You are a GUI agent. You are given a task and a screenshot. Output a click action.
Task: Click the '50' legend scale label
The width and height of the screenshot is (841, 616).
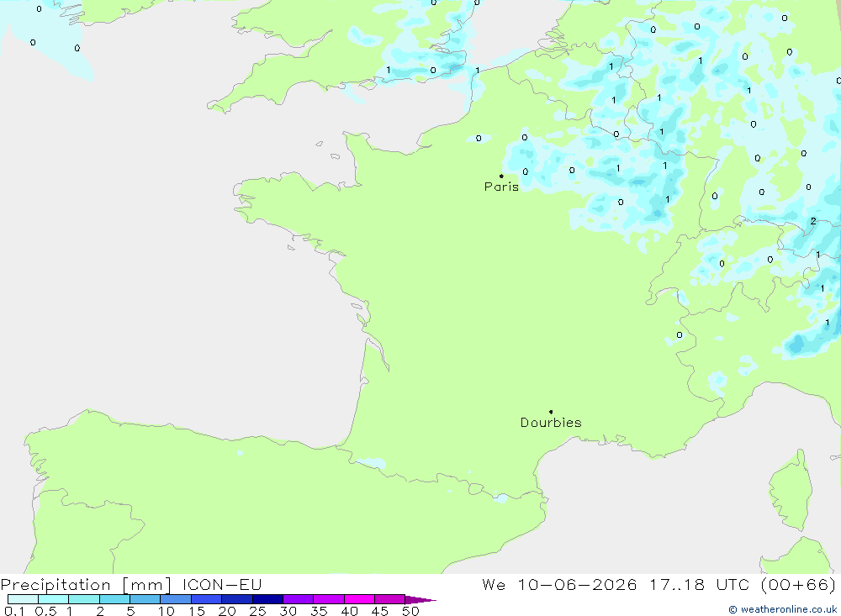click(x=410, y=611)
